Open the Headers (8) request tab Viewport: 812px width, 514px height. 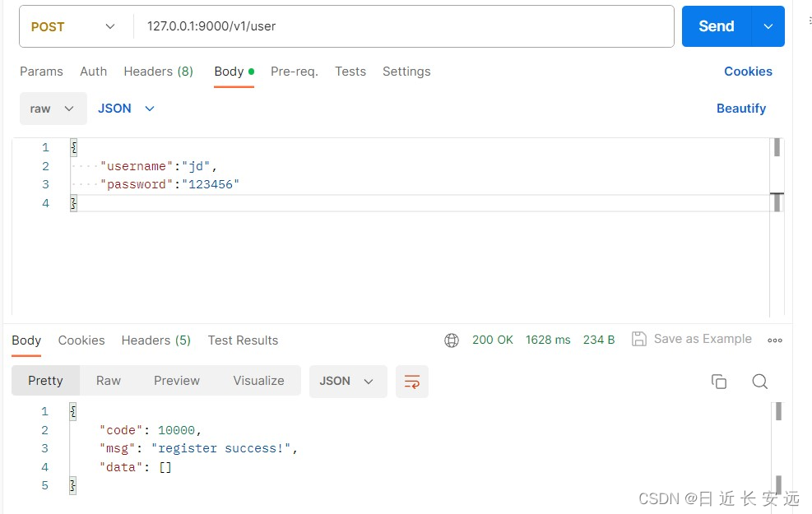159,72
